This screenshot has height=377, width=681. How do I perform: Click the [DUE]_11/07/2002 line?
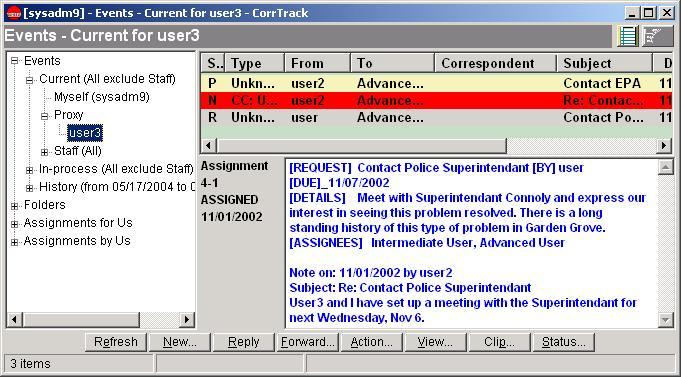tap(339, 183)
